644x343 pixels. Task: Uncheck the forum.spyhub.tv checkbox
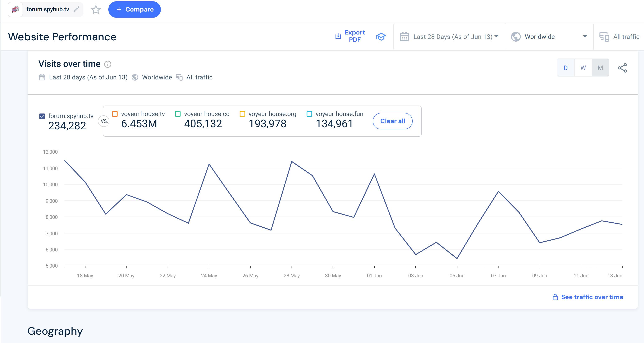(42, 116)
